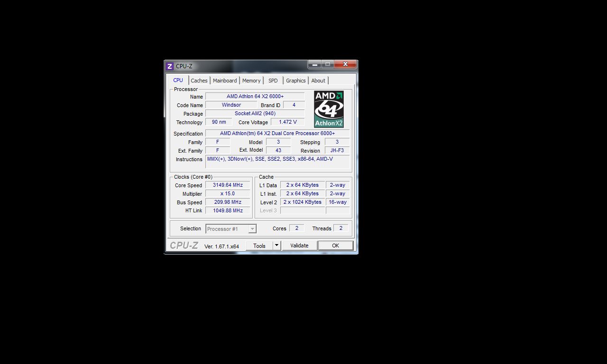The image size is (607, 364).
Task: Click the processor name AMD Athlon 64 X2 6000+
Action: point(255,97)
